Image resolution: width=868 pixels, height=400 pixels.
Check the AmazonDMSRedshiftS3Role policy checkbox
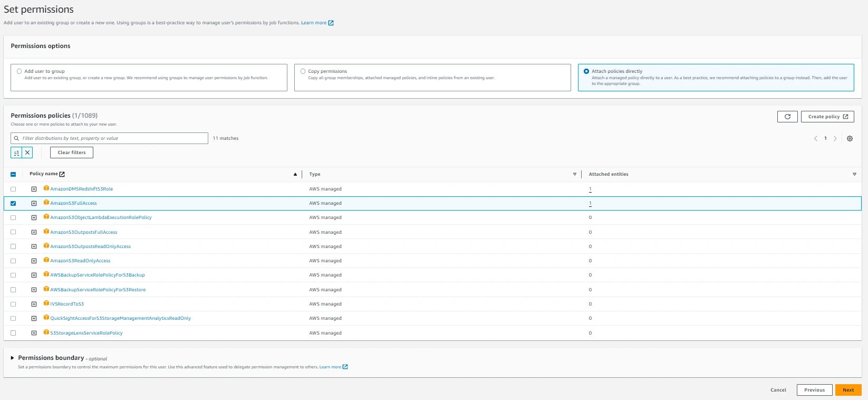[x=13, y=189]
